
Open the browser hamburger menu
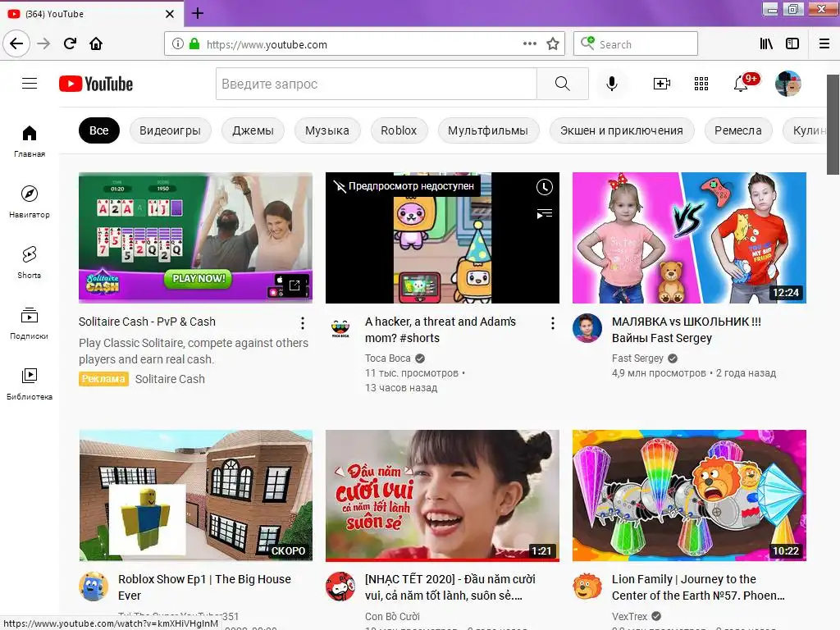(824, 44)
